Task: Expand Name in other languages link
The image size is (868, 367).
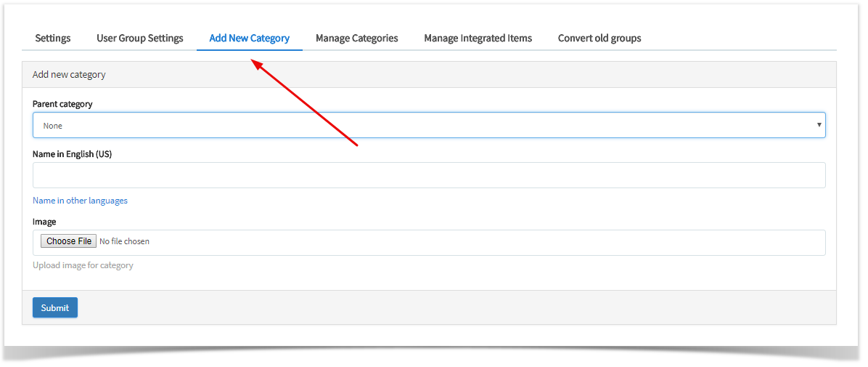Action: click(x=80, y=201)
